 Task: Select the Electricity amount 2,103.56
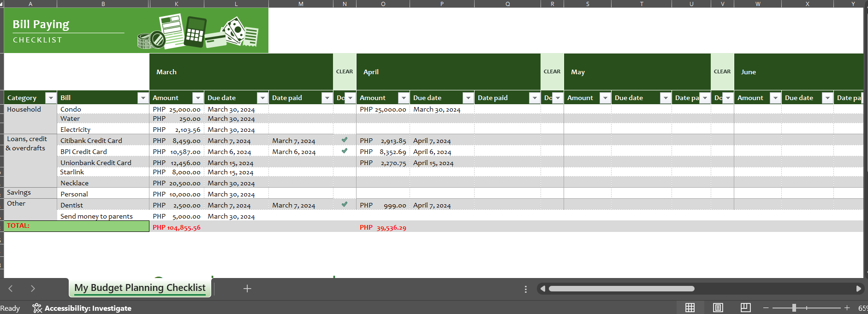[x=177, y=130]
